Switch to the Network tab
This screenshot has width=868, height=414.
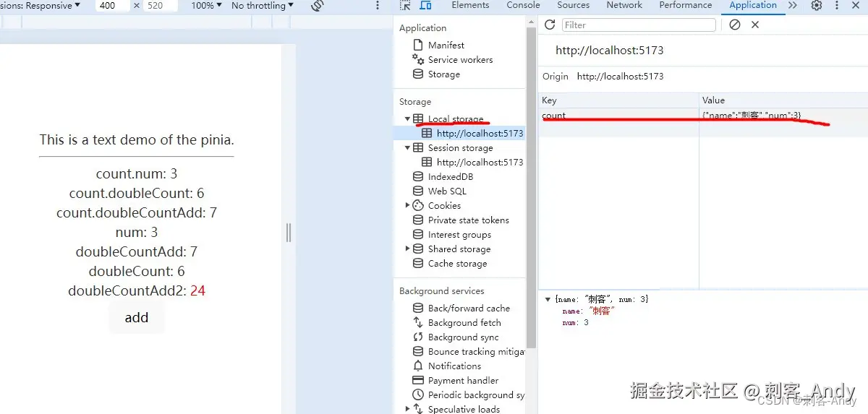point(624,5)
